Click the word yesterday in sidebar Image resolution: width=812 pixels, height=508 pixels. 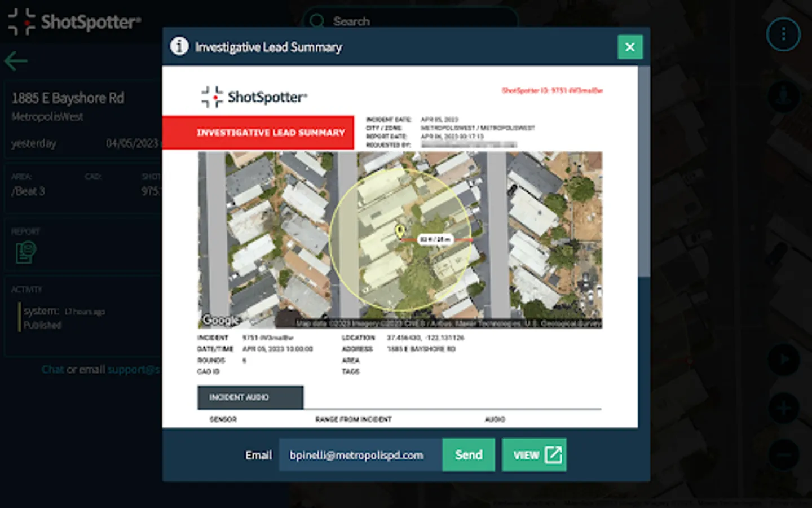34,143
